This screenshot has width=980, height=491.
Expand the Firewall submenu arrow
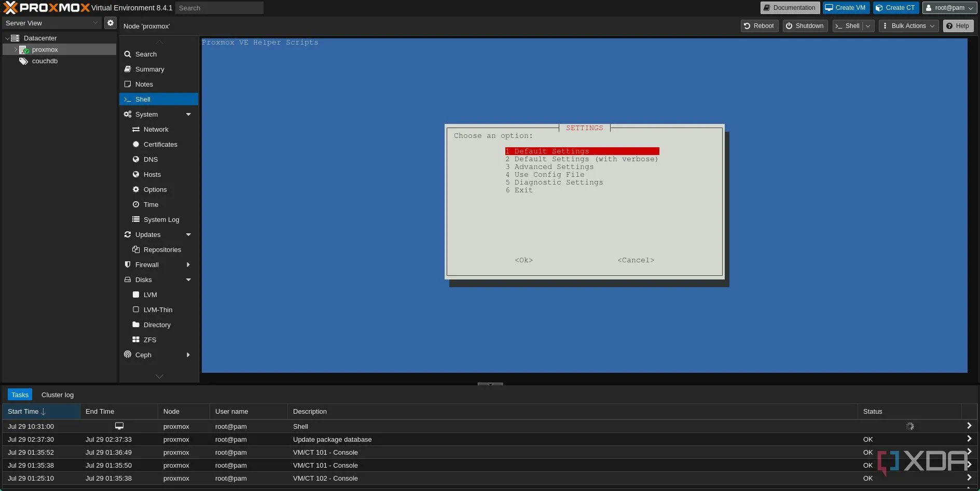[x=188, y=264]
